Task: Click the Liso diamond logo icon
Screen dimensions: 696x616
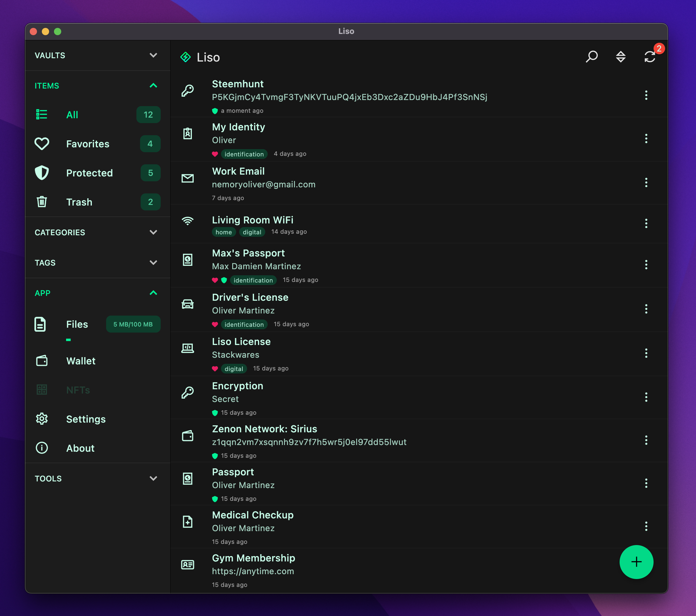Action: (x=186, y=57)
